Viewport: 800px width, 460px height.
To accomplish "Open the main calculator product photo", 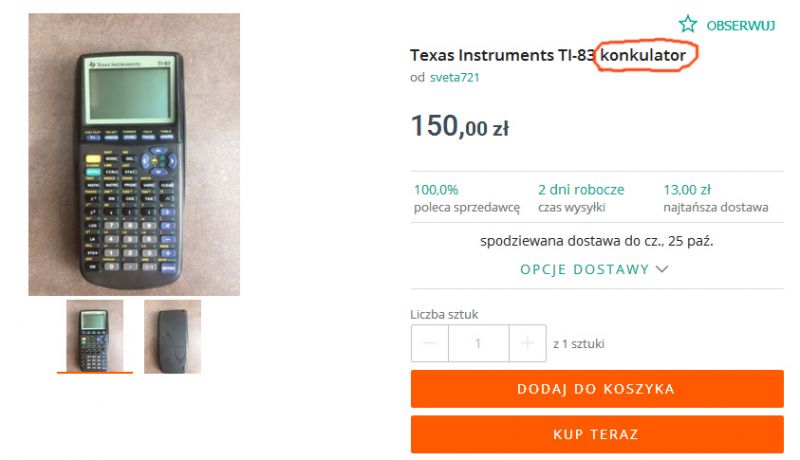I will point(134,155).
